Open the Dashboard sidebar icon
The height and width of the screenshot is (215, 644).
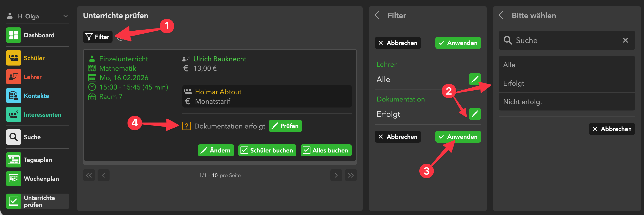(x=13, y=35)
